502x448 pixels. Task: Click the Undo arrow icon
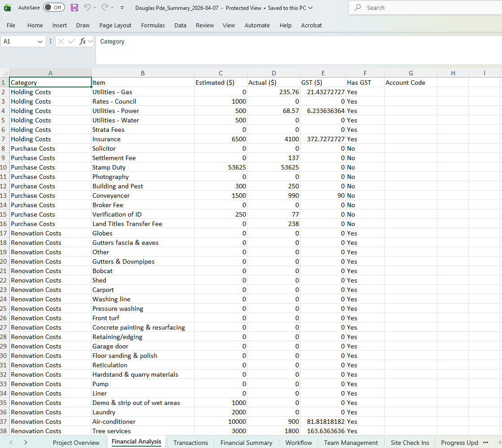click(87, 7)
